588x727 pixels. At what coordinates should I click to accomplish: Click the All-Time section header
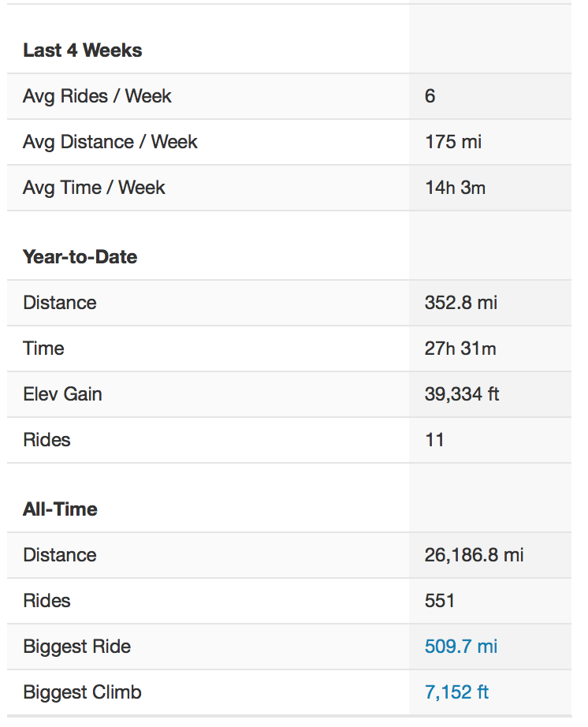(x=61, y=509)
